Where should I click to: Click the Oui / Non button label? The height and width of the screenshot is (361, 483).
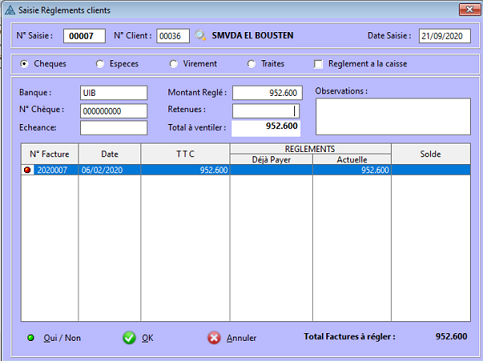tap(62, 338)
